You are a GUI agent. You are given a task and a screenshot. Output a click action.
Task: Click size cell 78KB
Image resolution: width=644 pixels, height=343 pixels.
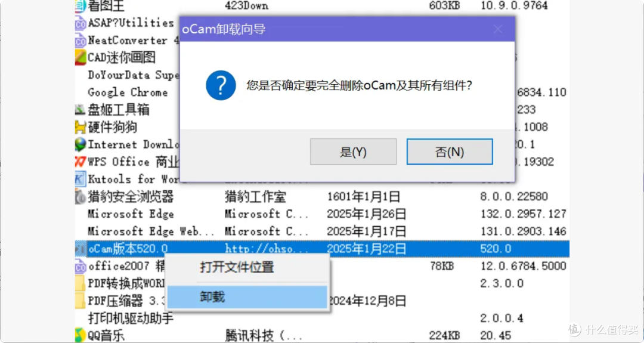(x=442, y=266)
